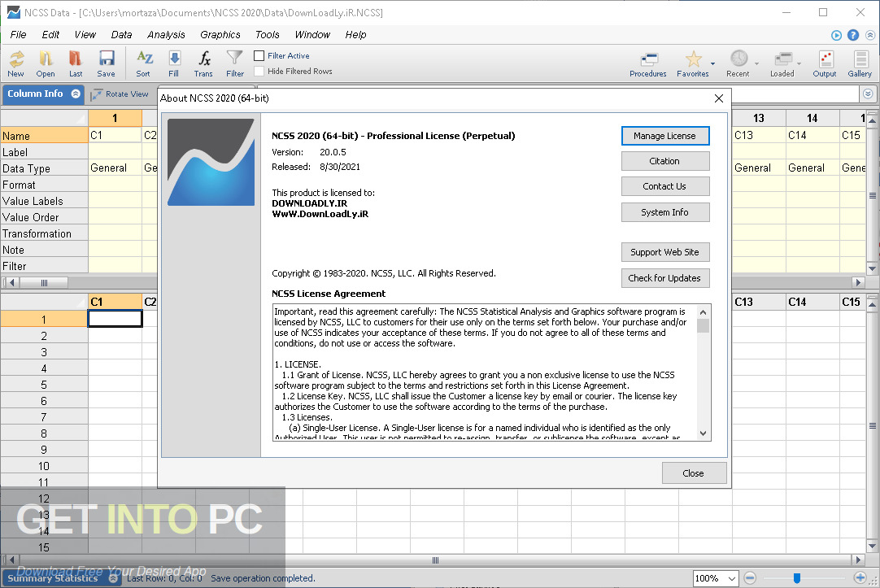Click the blue play video icon
Viewport: 880px width, 588px height.
tap(836, 35)
